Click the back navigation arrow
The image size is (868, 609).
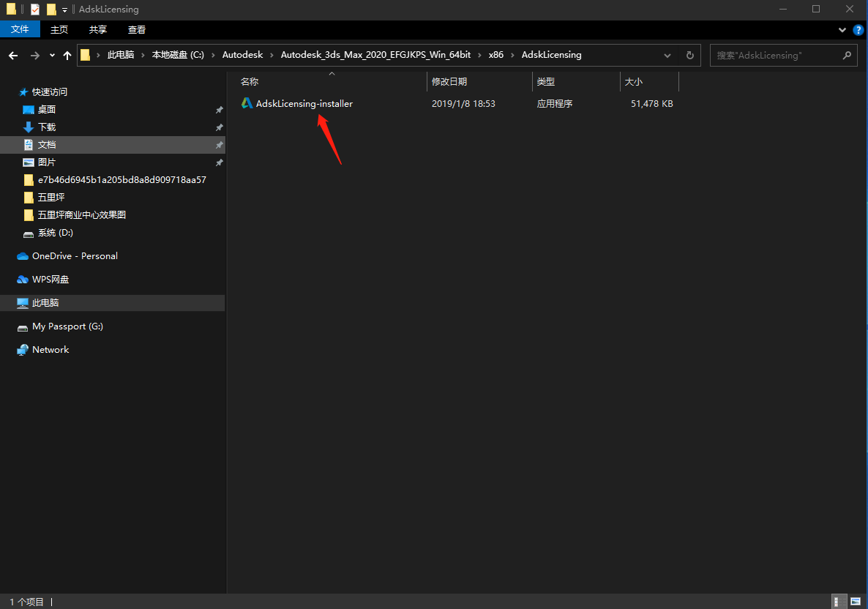[x=13, y=56]
